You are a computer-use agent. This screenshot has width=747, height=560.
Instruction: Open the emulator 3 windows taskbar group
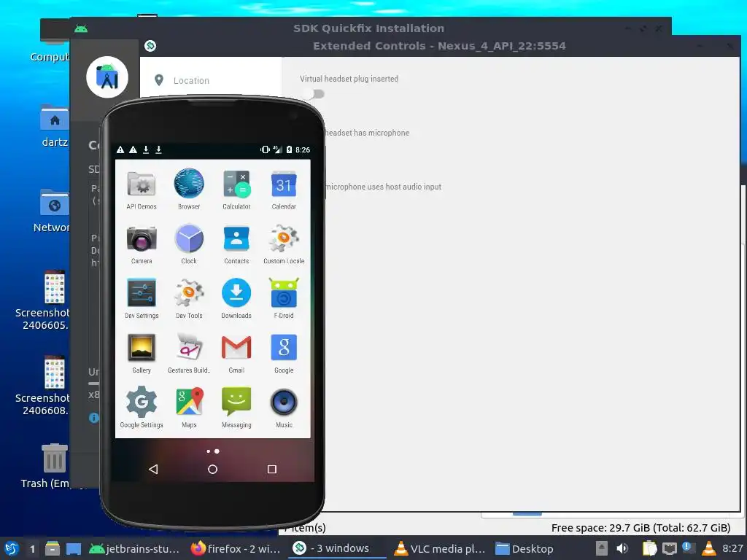pyautogui.click(x=336, y=548)
